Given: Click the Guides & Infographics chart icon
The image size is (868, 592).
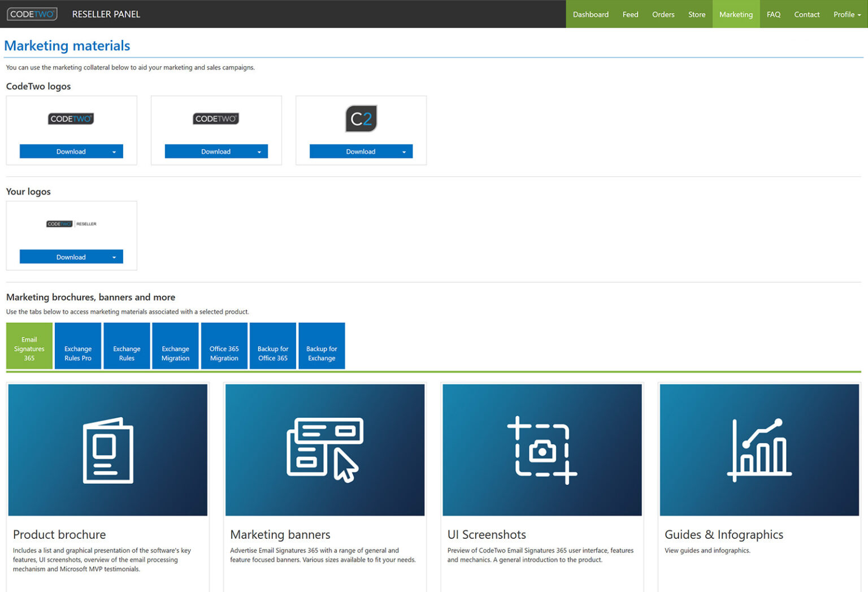Looking at the screenshot, I should (759, 451).
